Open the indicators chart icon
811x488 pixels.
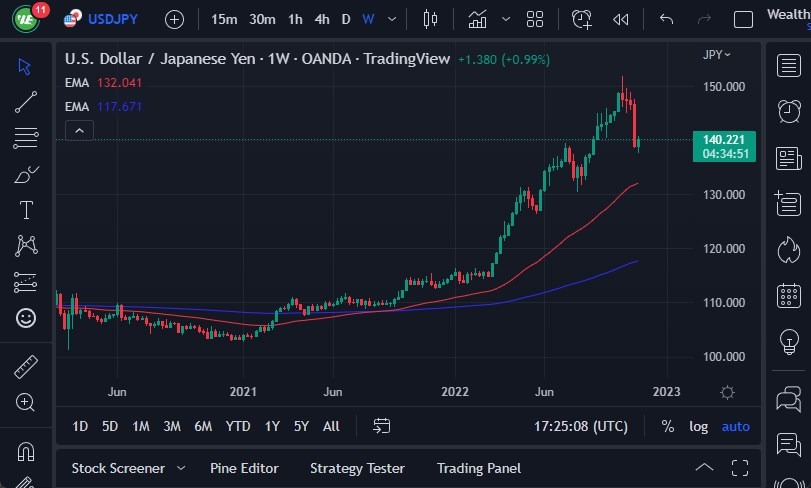click(x=477, y=19)
